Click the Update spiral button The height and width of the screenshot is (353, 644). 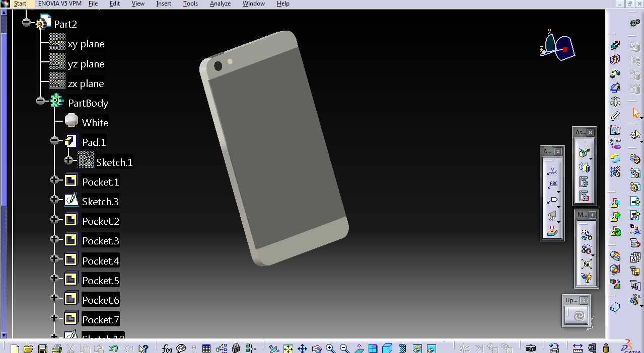coord(579,316)
